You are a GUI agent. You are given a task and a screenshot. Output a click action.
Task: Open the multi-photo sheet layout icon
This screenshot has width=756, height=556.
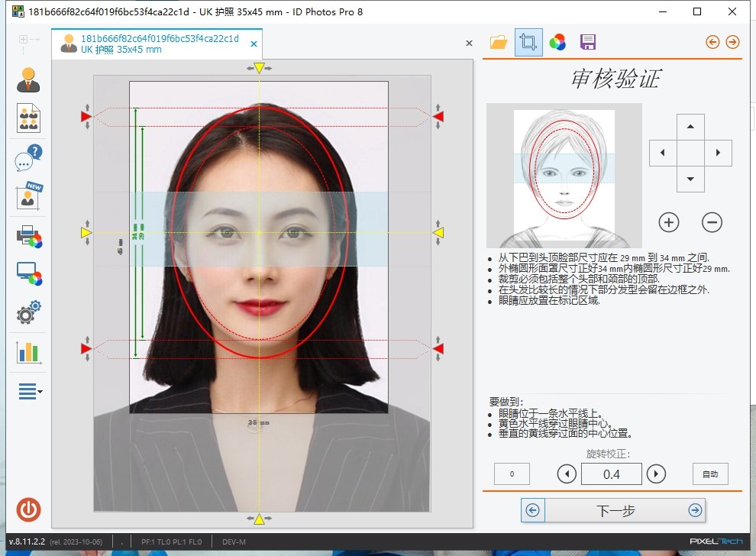pyautogui.click(x=28, y=118)
